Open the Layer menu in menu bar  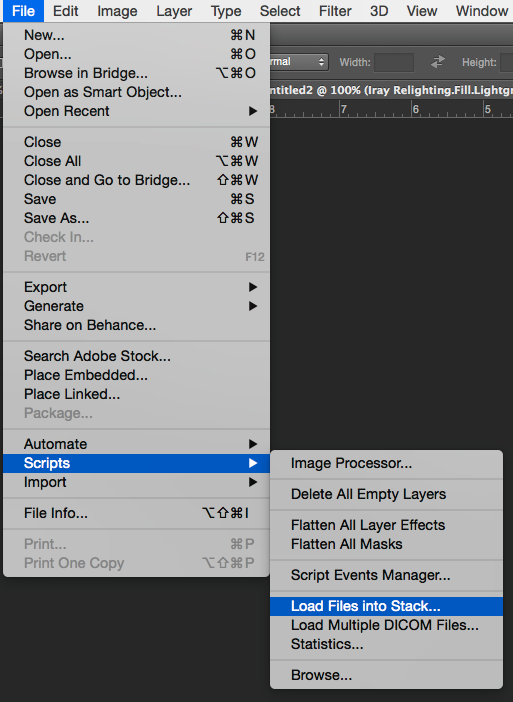coord(174,11)
